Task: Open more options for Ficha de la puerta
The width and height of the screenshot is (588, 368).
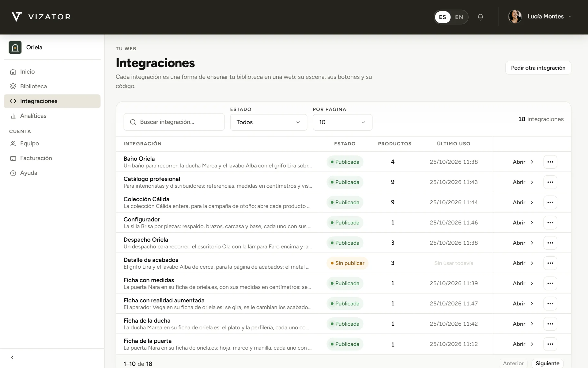Action: (550, 344)
